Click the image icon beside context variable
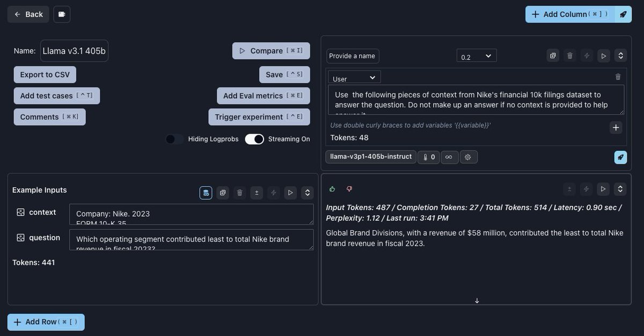This screenshot has height=336, width=644. click(20, 212)
